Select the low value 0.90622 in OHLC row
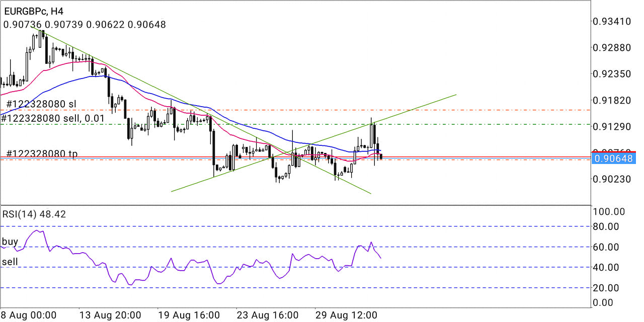The image size is (644, 322). click(x=105, y=24)
